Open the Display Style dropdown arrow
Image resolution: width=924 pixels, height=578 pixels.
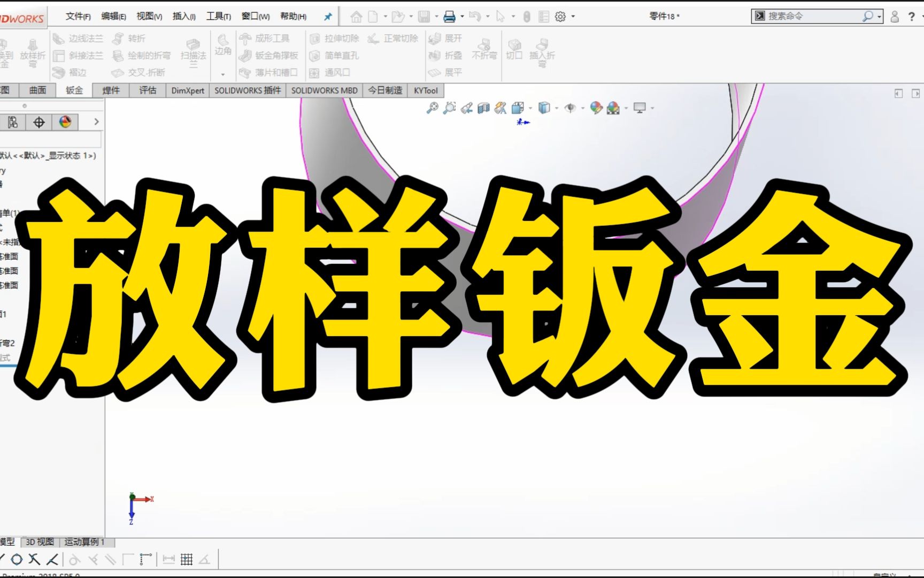click(x=557, y=108)
